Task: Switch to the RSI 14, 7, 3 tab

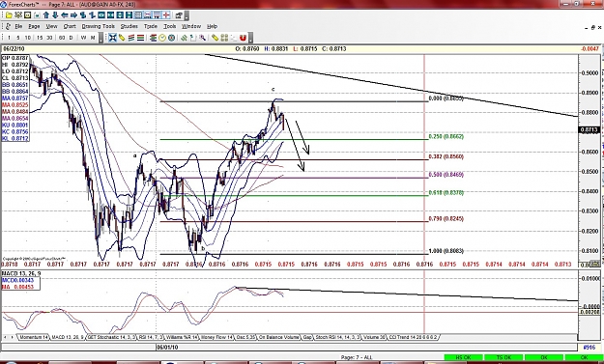Action: pos(151,337)
